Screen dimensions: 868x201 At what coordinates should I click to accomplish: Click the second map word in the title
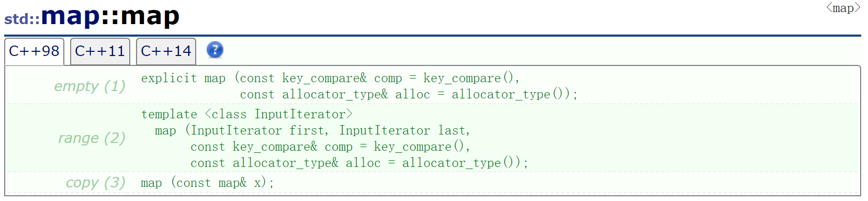(150, 16)
